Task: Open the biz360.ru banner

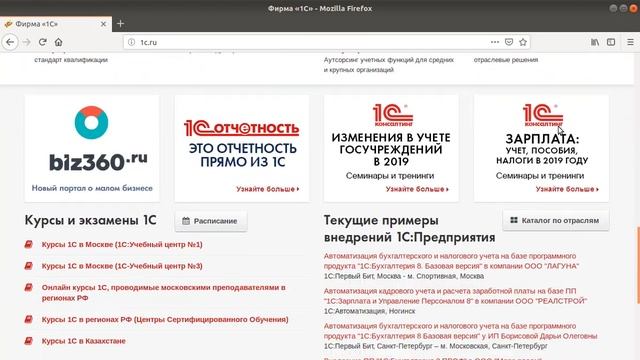Action: [92, 148]
